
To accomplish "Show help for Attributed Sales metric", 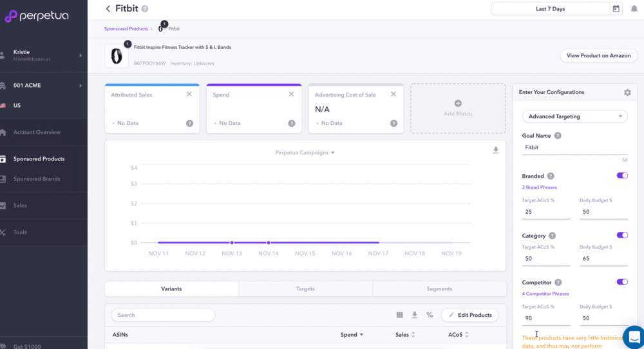I will click(189, 123).
